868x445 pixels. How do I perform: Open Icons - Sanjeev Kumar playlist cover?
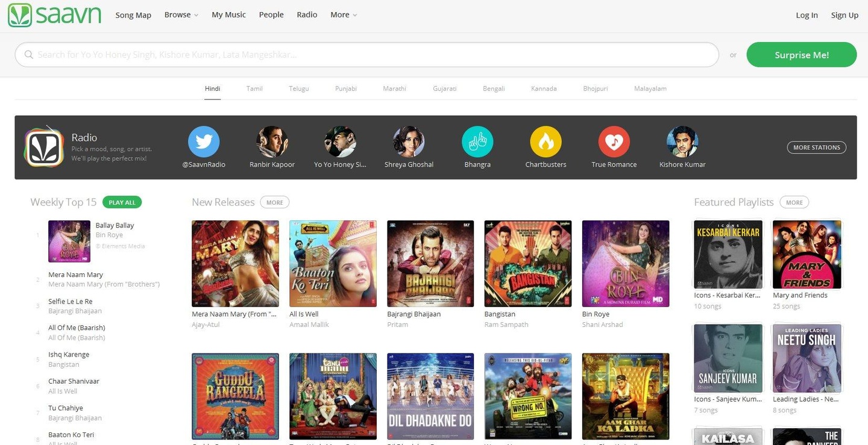[728, 358]
